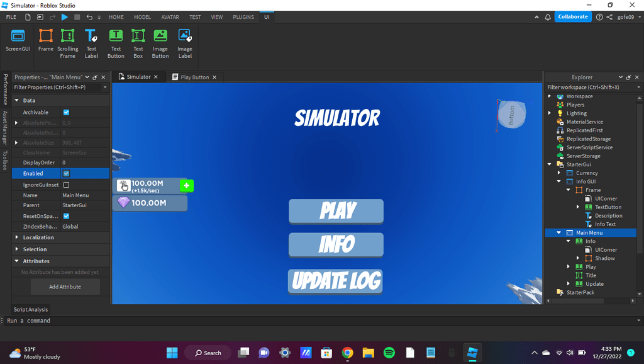Expand the Selection section
This screenshot has height=364, width=644.
tap(17, 249)
